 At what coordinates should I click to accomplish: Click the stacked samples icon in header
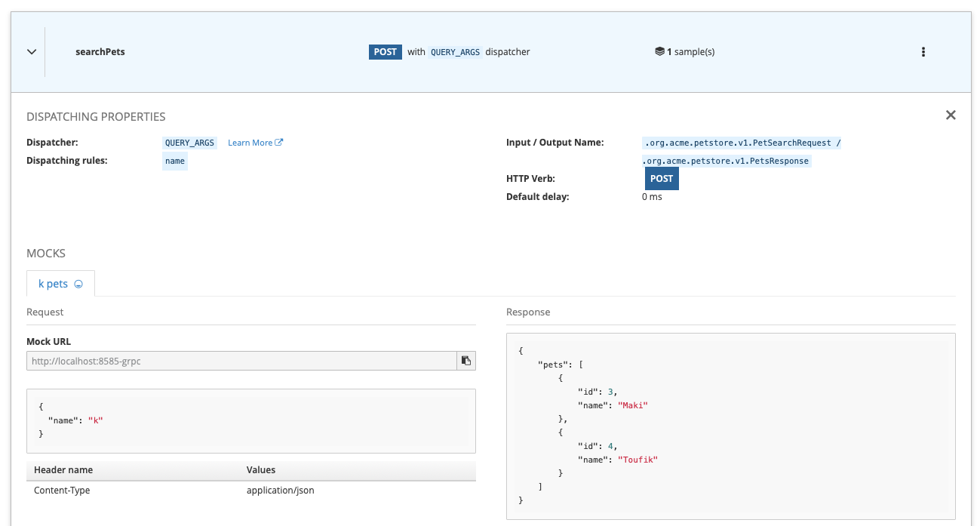(659, 52)
